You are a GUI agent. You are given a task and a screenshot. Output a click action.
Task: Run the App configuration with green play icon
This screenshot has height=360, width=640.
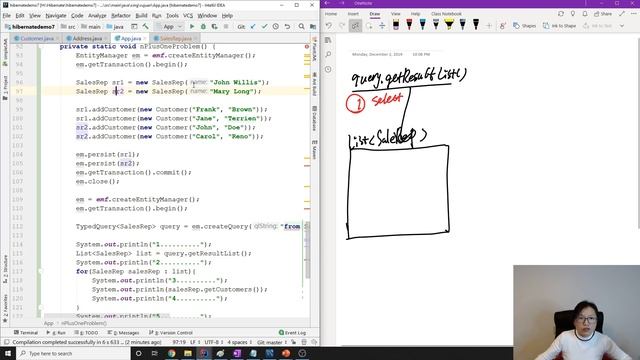click(192, 27)
